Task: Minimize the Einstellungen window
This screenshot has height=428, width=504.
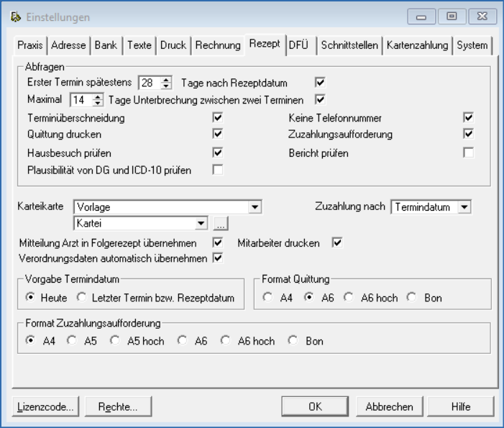Action: point(421,17)
